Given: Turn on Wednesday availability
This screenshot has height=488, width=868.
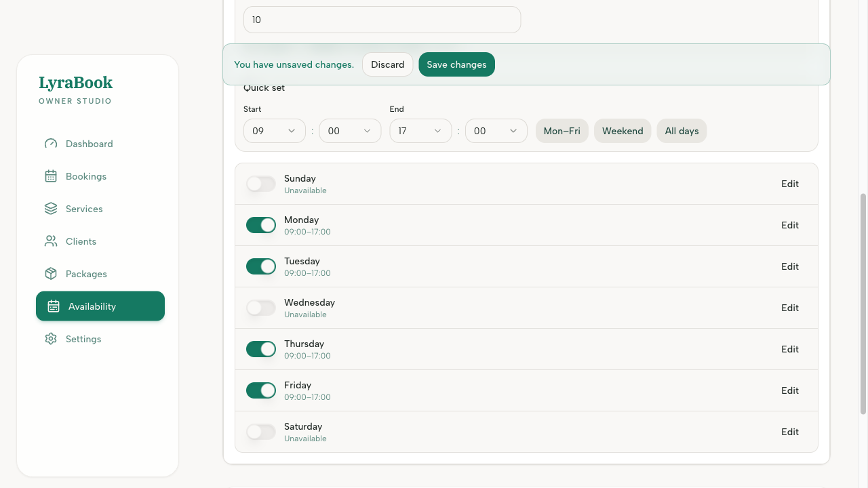Looking at the screenshot, I should (x=261, y=308).
